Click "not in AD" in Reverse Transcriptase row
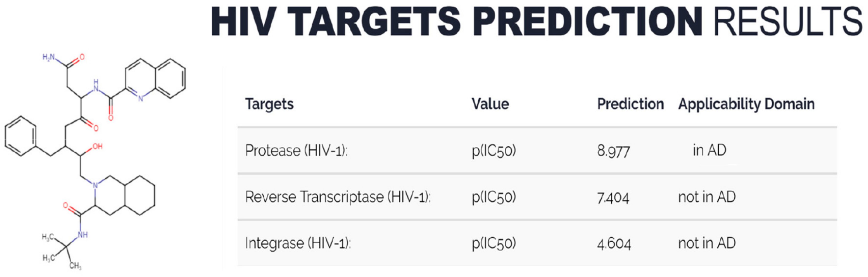The image size is (868, 277). click(706, 197)
